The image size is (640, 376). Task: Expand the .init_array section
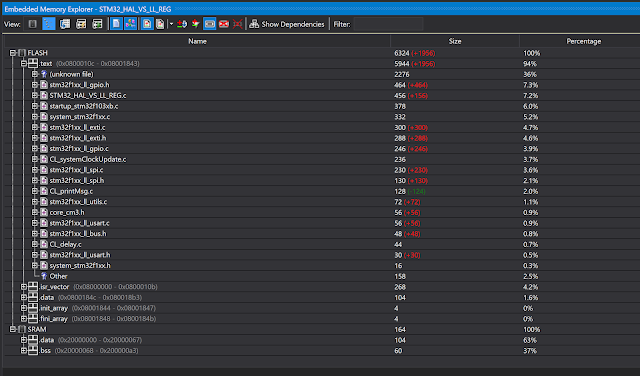[24, 308]
